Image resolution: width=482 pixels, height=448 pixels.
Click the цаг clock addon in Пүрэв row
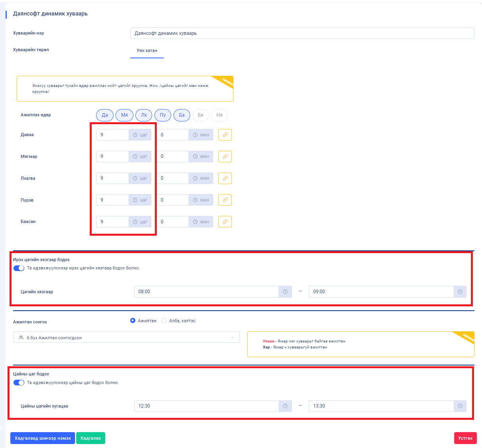coord(140,200)
